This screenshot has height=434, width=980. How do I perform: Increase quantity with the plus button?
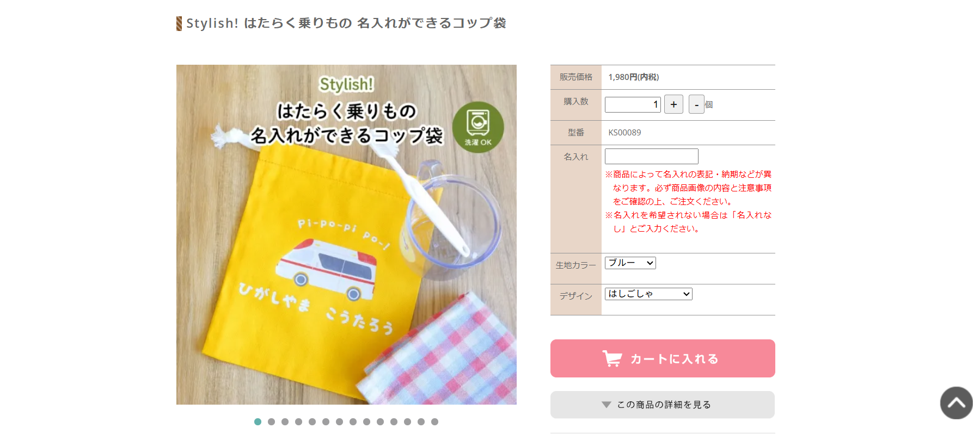coord(673,104)
